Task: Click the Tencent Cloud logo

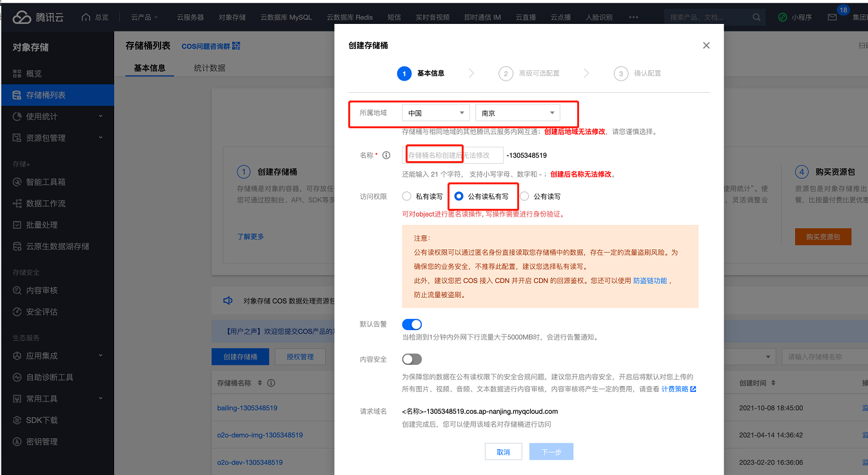Action: pyautogui.click(x=37, y=17)
